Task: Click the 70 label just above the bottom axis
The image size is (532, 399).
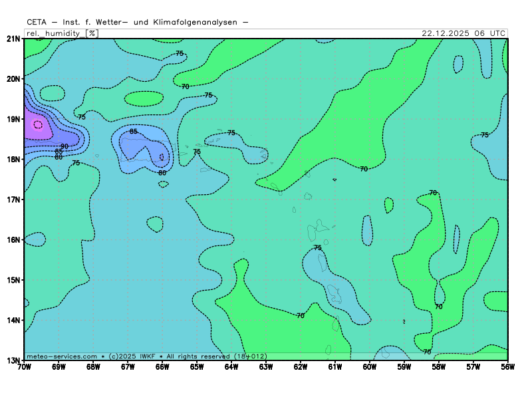Action: (427, 351)
